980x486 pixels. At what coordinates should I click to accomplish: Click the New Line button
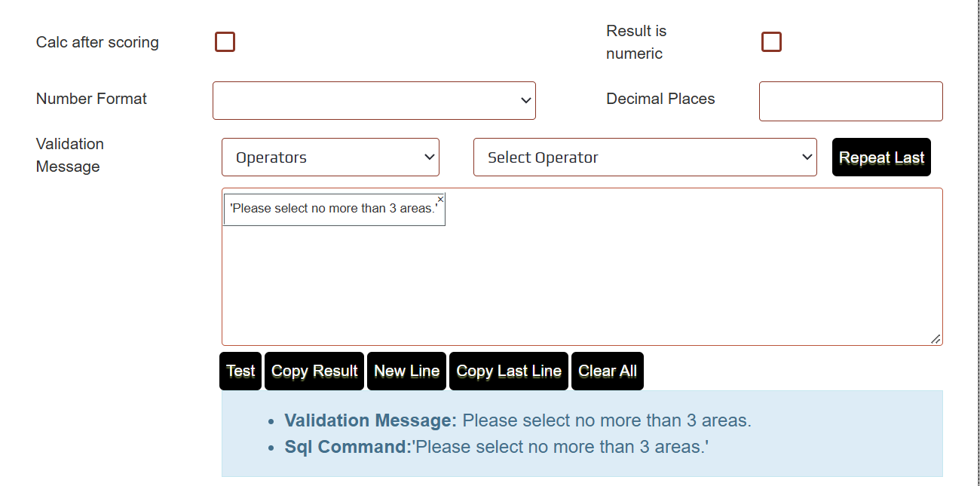[406, 371]
